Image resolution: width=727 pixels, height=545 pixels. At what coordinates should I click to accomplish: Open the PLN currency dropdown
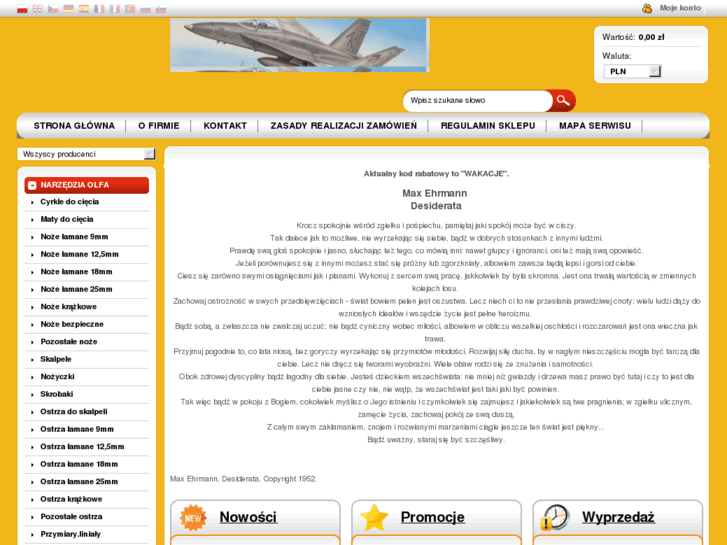click(x=632, y=71)
